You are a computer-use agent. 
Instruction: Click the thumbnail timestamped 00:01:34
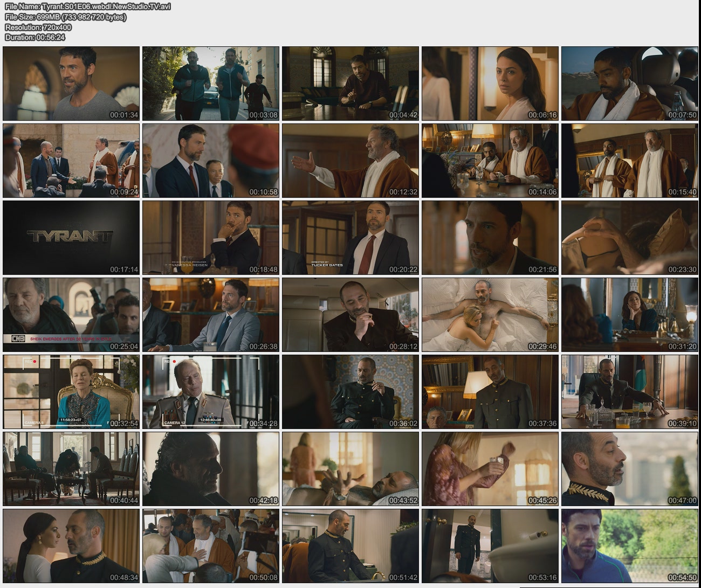click(71, 83)
